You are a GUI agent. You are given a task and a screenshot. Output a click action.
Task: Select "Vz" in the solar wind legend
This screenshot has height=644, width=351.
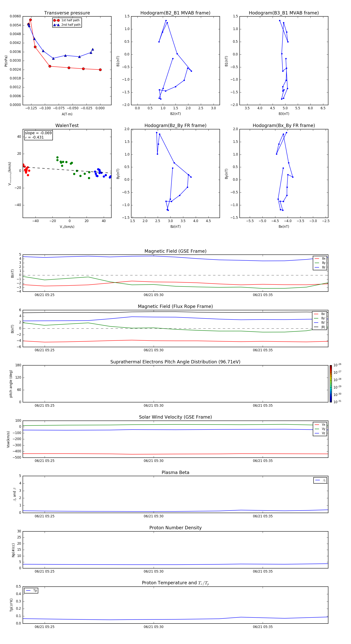click(x=320, y=433)
